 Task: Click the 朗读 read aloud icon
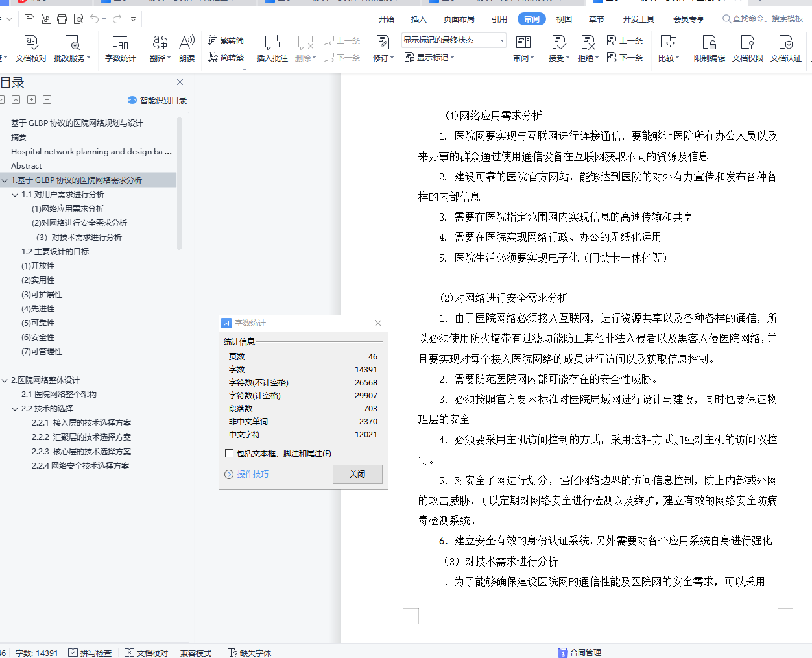(187, 49)
